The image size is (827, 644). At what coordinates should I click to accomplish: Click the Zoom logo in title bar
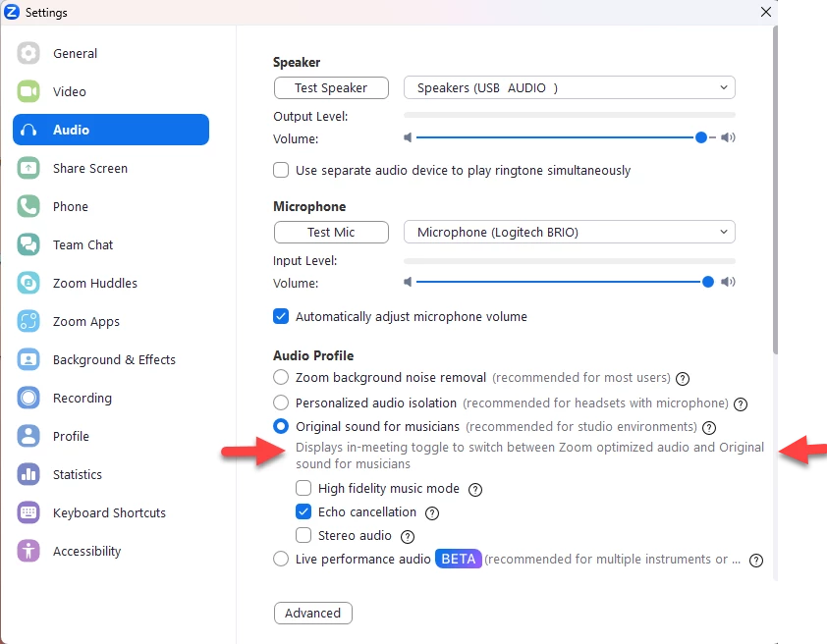(x=12, y=12)
